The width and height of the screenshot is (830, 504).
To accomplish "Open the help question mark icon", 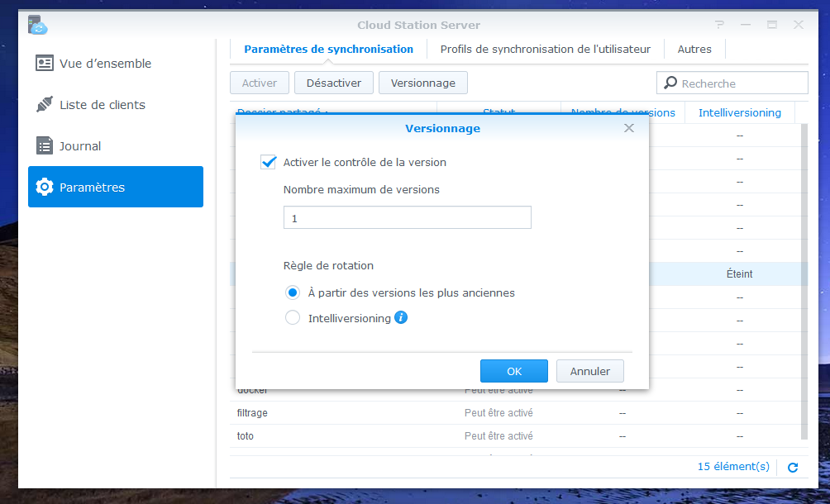I will tap(719, 25).
